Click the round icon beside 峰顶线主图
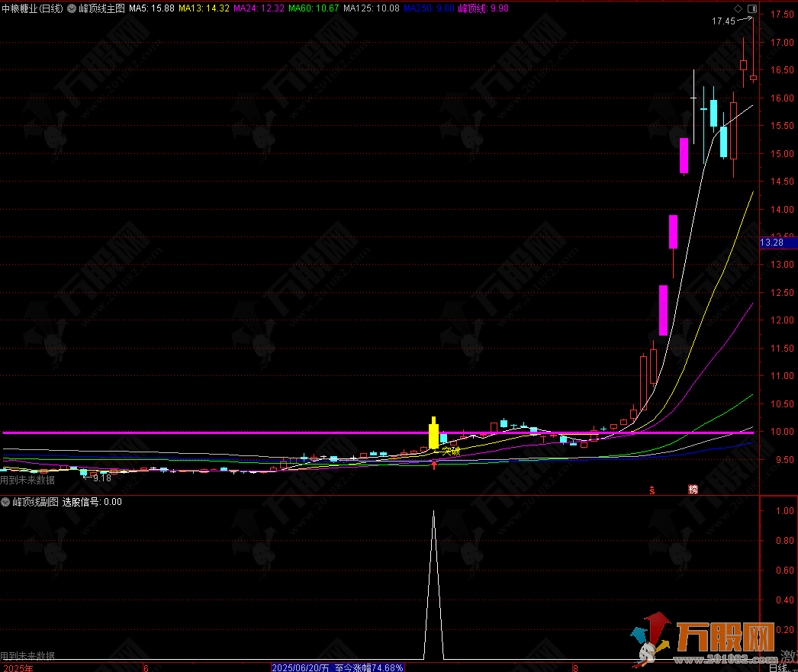The height and width of the screenshot is (672, 798). tap(72, 8)
